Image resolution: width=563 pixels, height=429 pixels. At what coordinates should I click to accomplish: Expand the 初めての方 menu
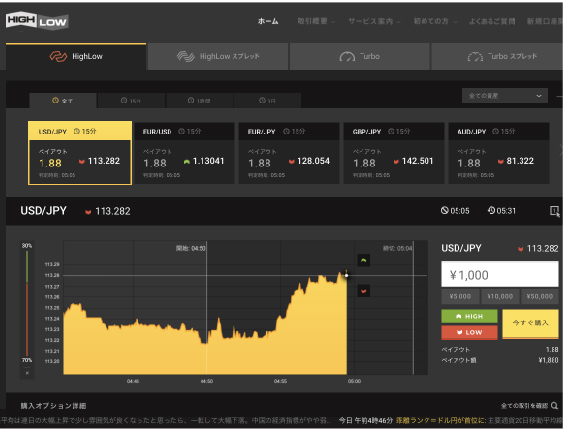pos(435,21)
